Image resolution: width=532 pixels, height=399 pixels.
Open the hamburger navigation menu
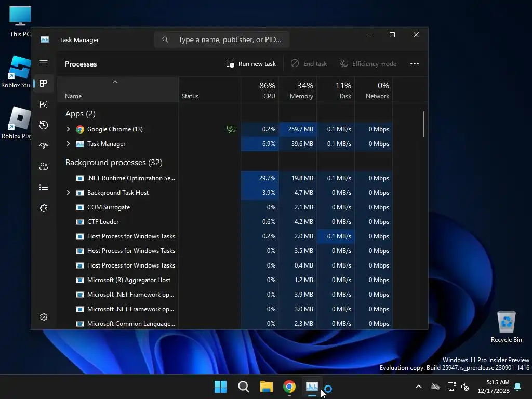tap(44, 63)
